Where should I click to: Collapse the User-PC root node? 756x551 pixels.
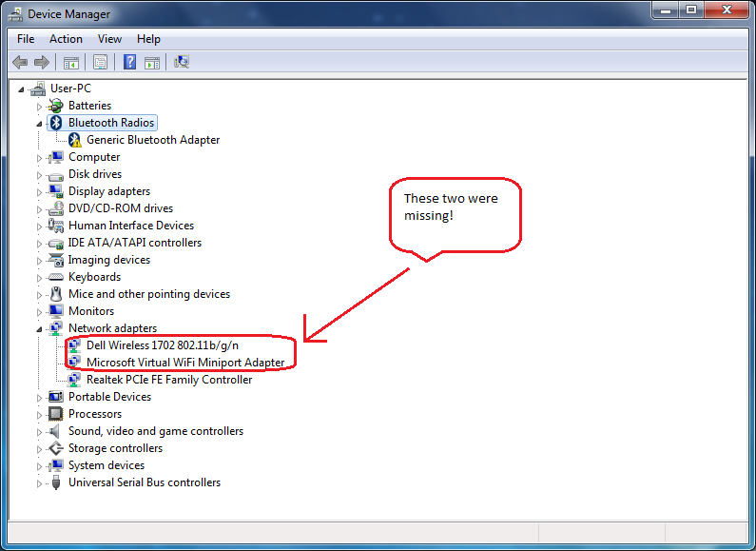pyautogui.click(x=21, y=89)
